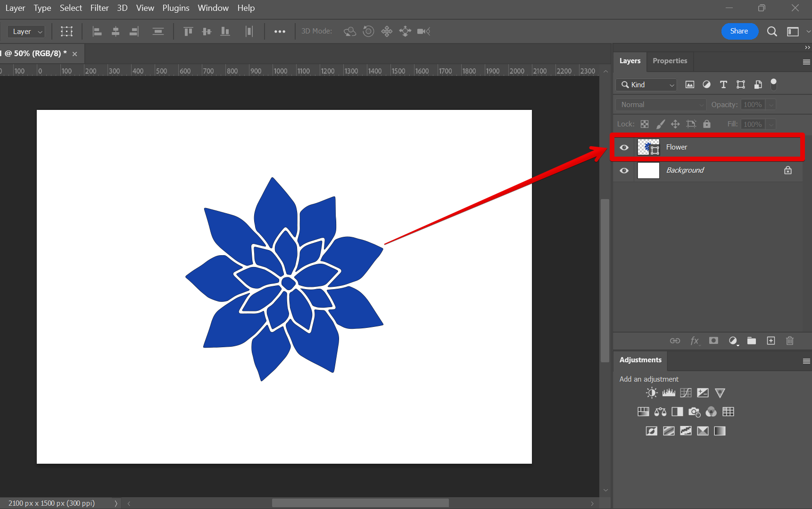Open the Filter menu
812x509 pixels.
pyautogui.click(x=99, y=8)
